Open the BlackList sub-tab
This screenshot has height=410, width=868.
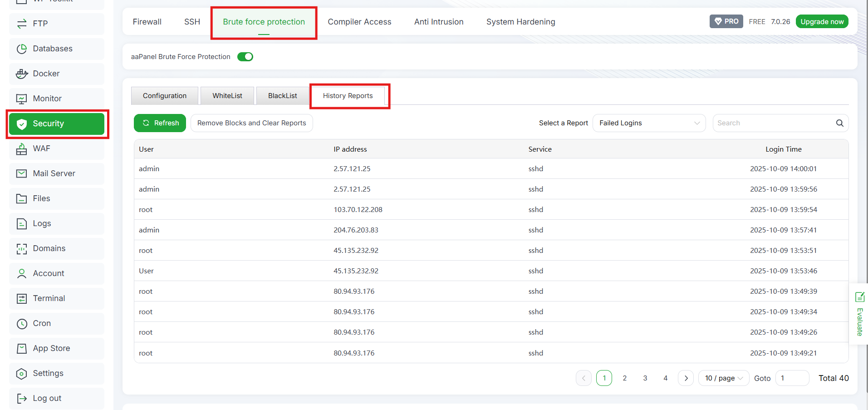point(283,96)
